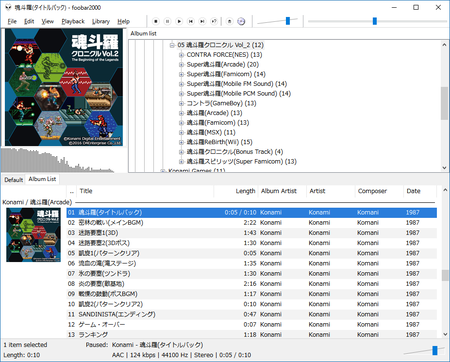Skip to the next track
The image size is (450, 362).
tap(202, 21)
